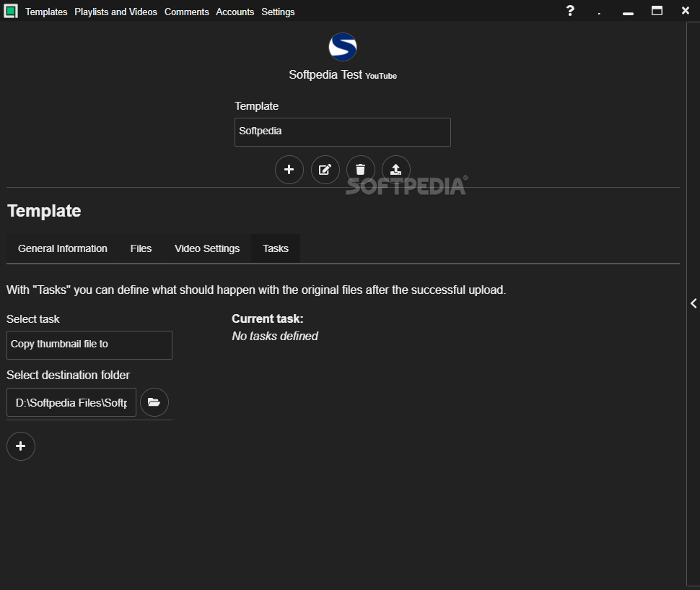Click the upload template icon
The image size is (700, 590).
[x=396, y=170]
